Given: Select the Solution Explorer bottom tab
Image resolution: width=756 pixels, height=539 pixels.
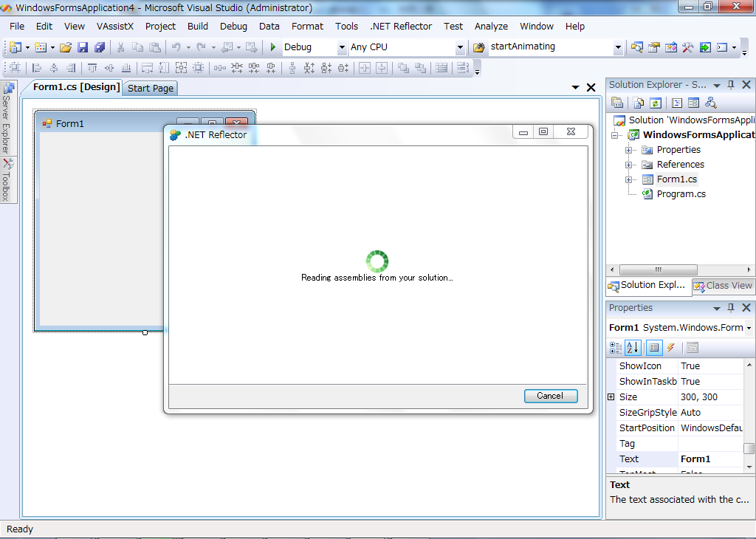Looking at the screenshot, I should tap(648, 286).
